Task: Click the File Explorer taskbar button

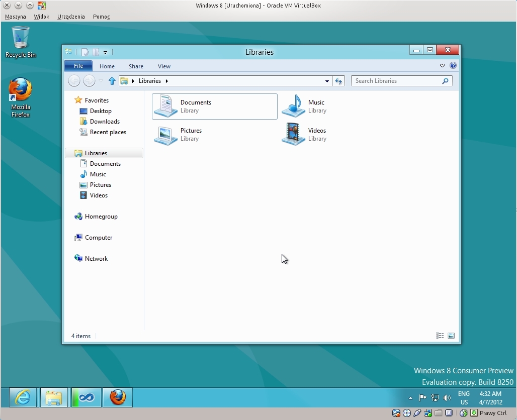Action: pyautogui.click(x=54, y=397)
